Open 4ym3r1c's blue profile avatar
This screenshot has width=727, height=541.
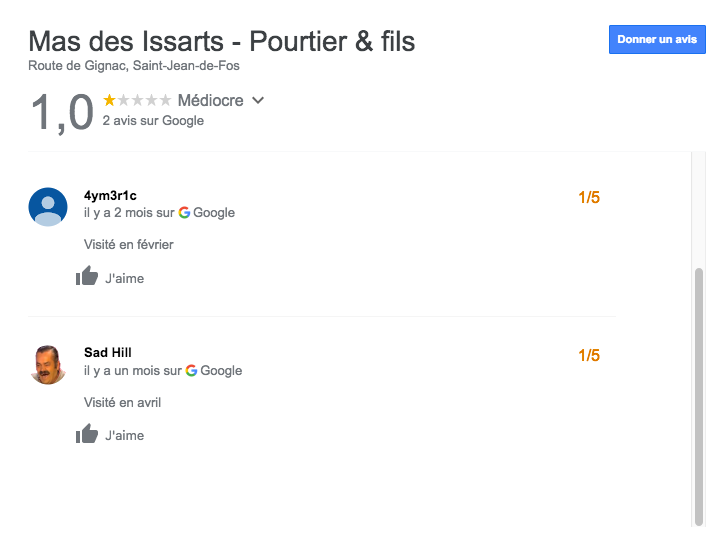48,207
